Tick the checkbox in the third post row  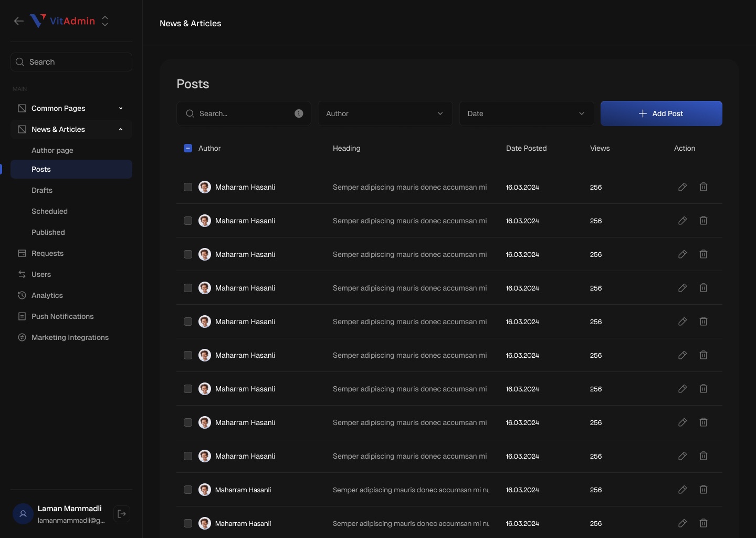[188, 254]
